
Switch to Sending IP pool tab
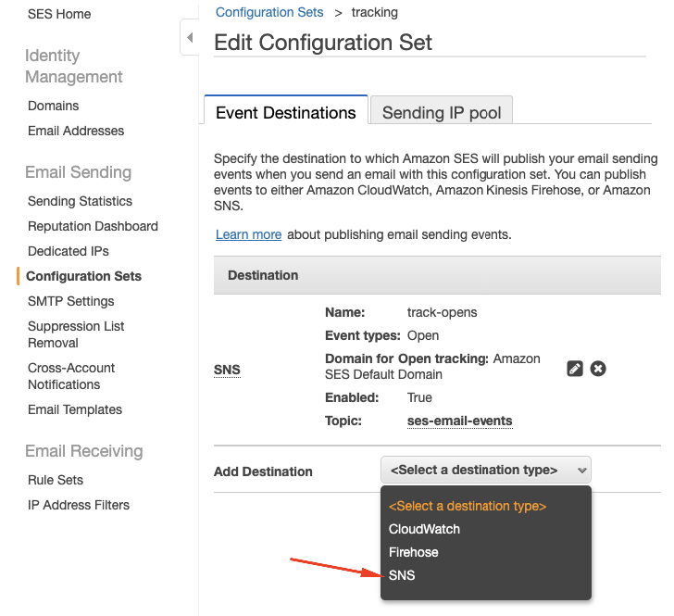(442, 113)
